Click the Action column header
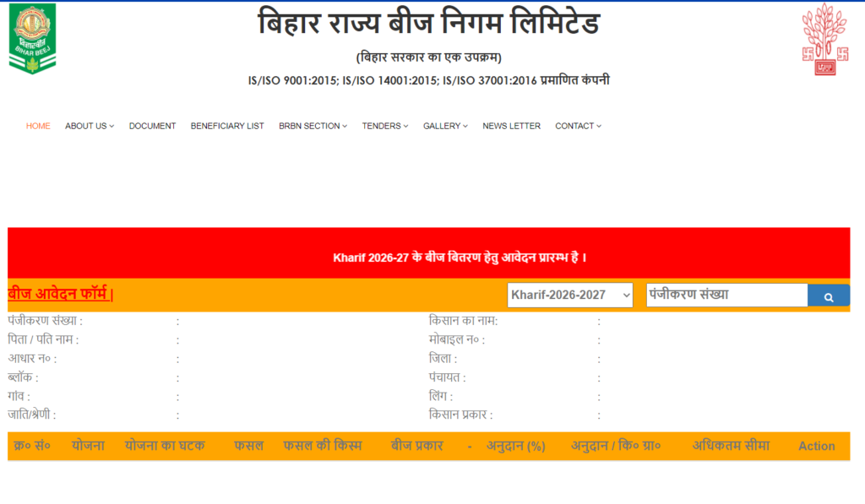865x504 pixels. click(817, 446)
